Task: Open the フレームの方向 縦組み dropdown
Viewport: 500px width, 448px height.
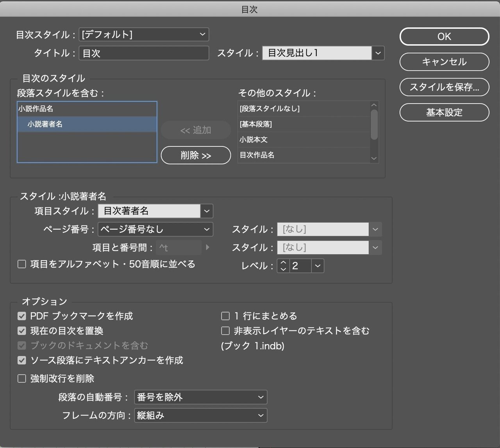Action: (200, 416)
